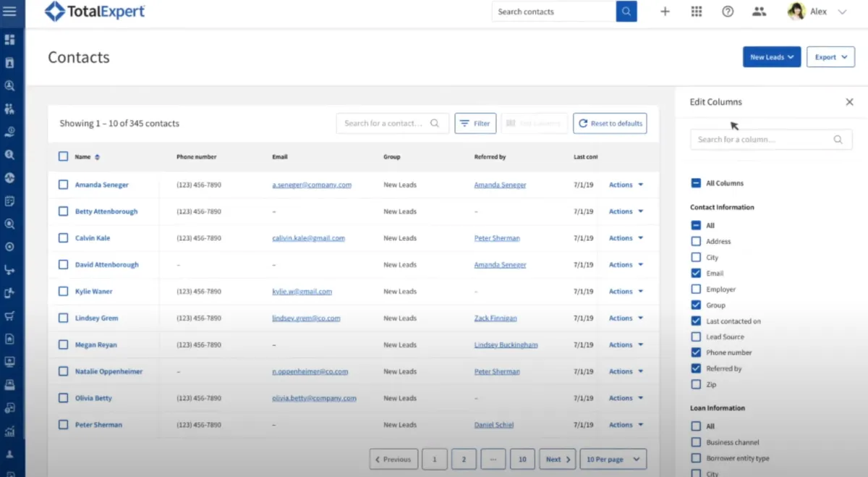Open the 10 Per page dropdown

point(613,460)
